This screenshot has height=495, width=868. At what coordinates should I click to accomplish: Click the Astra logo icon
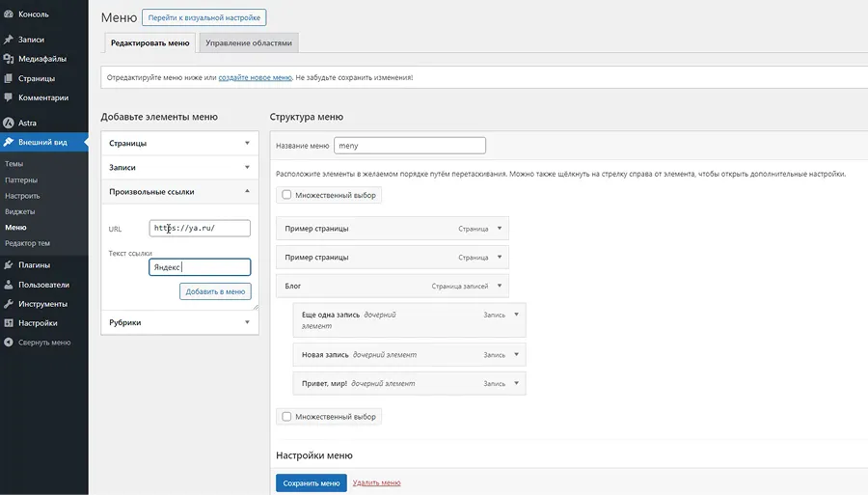[x=9, y=123]
